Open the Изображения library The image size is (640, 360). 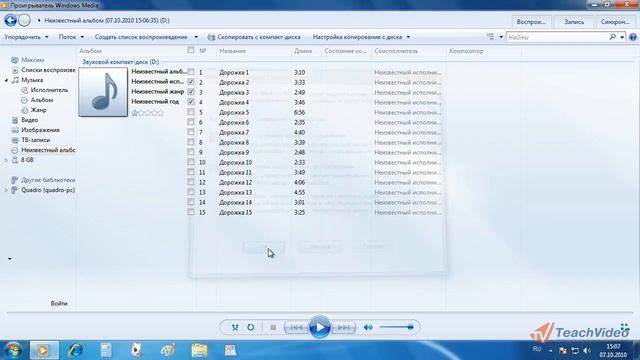[x=40, y=130]
